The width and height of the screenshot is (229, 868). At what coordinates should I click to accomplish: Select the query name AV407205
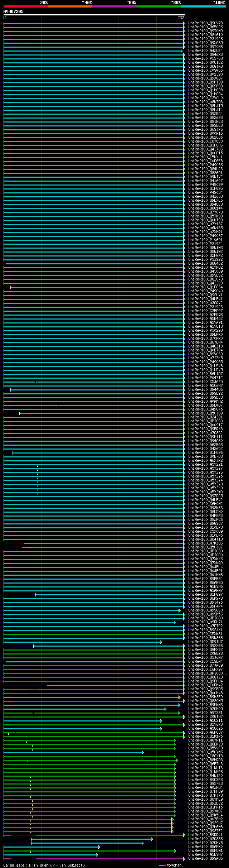14,11
